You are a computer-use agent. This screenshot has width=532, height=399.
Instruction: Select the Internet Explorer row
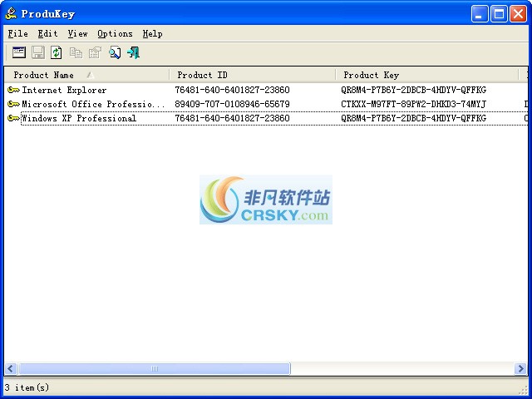(266, 90)
